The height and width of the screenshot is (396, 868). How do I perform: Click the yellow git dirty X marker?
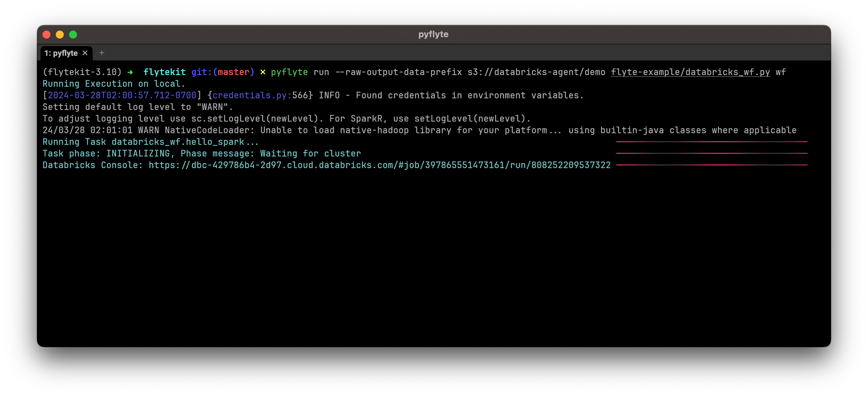click(262, 72)
